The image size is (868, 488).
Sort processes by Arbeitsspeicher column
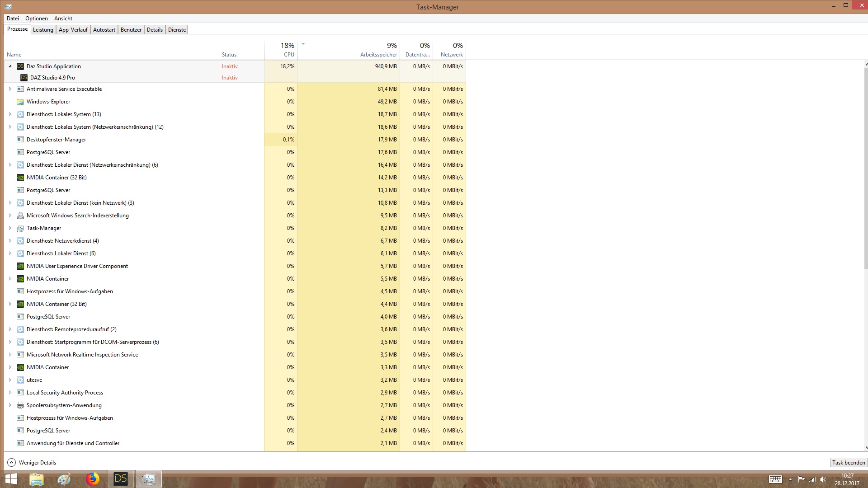tap(378, 55)
